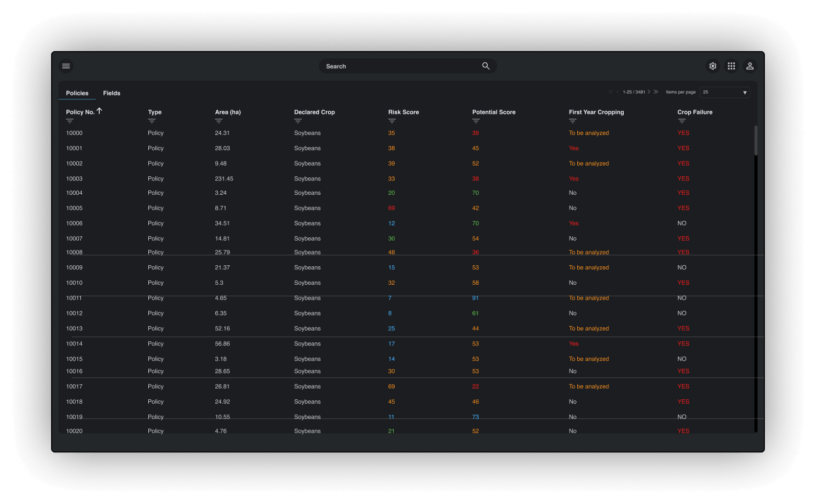Open filter under Type column
The image size is (816, 504).
152,121
